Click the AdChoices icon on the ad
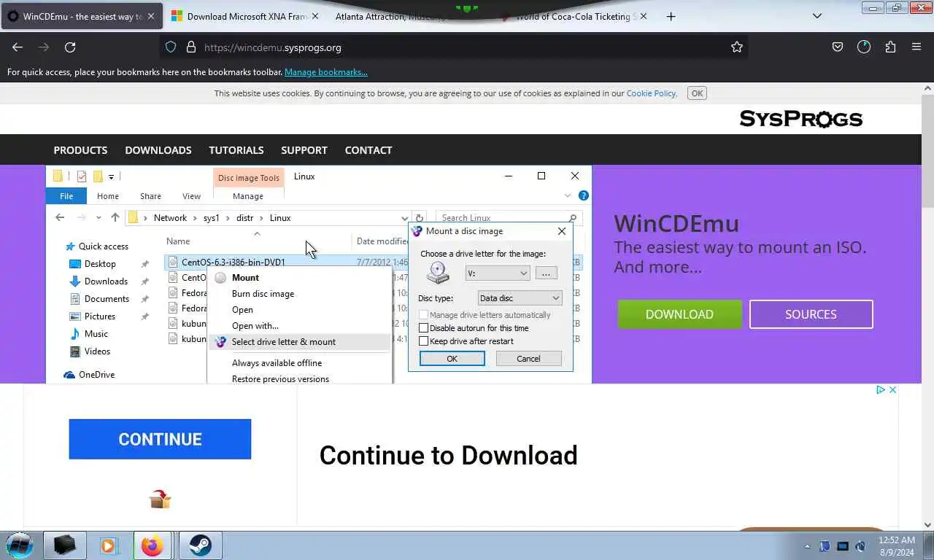This screenshot has height=560, width=934. [881, 390]
